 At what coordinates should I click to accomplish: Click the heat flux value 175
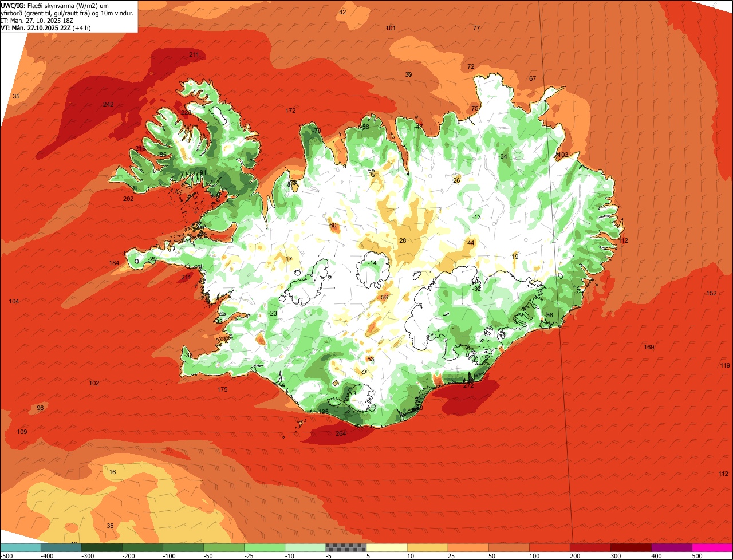click(222, 389)
